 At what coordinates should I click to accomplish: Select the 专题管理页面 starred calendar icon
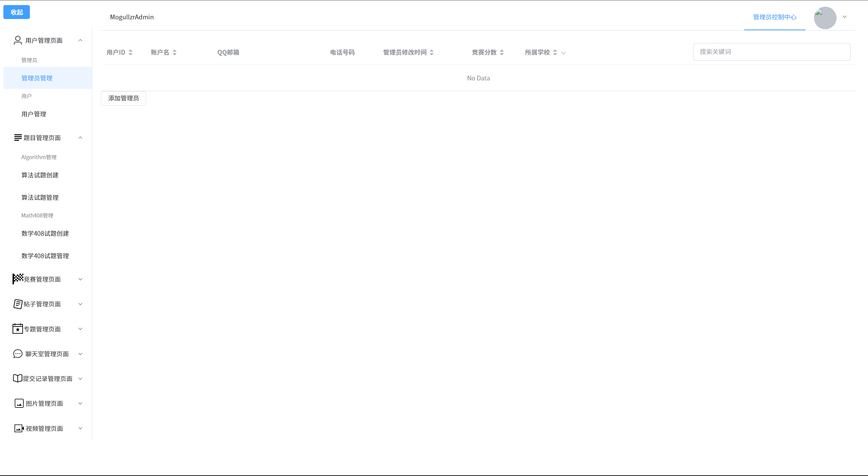[x=18, y=329]
